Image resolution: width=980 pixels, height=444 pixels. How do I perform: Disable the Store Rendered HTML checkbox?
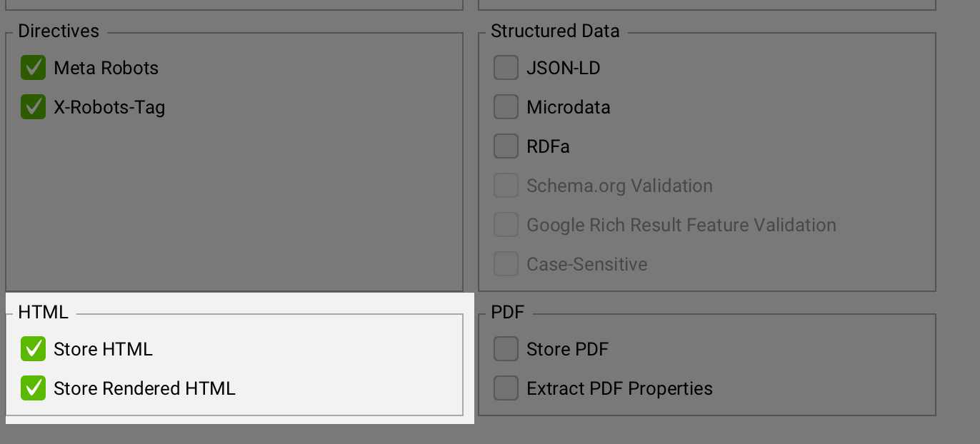pyautogui.click(x=33, y=388)
